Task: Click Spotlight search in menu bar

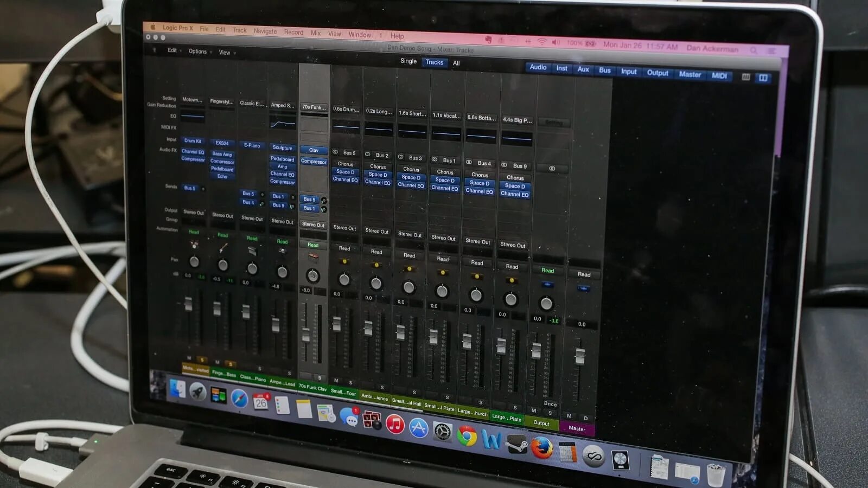Action: pos(754,50)
